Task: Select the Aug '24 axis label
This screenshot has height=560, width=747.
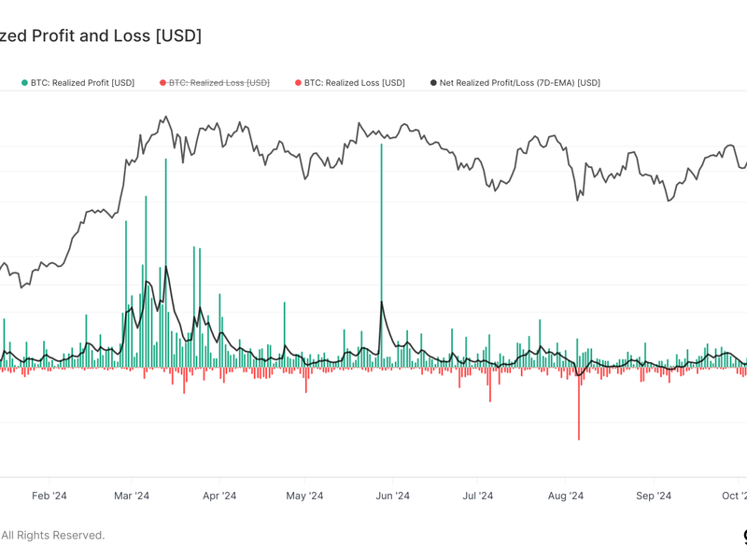Action: pos(565,496)
